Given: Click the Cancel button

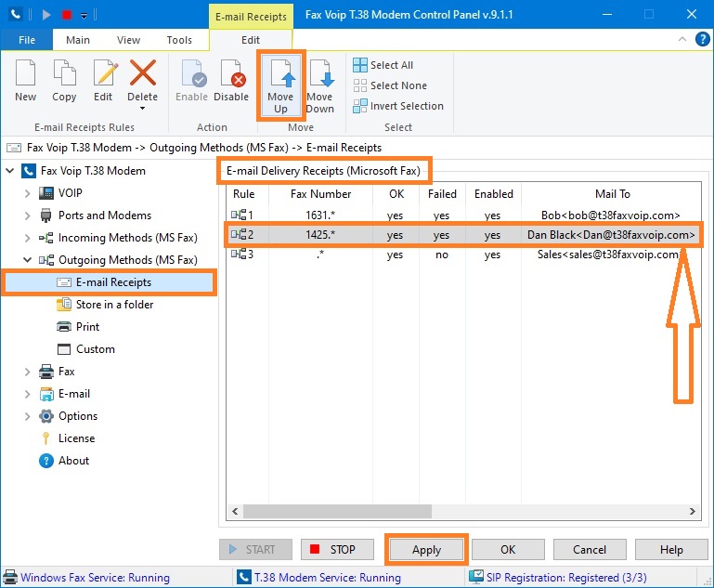Looking at the screenshot, I should 590,550.
